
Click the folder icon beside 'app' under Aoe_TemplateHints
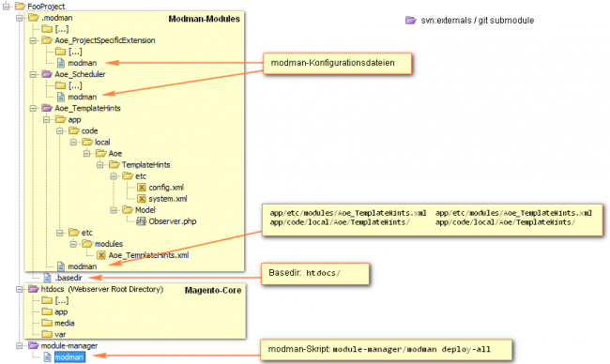click(61, 119)
